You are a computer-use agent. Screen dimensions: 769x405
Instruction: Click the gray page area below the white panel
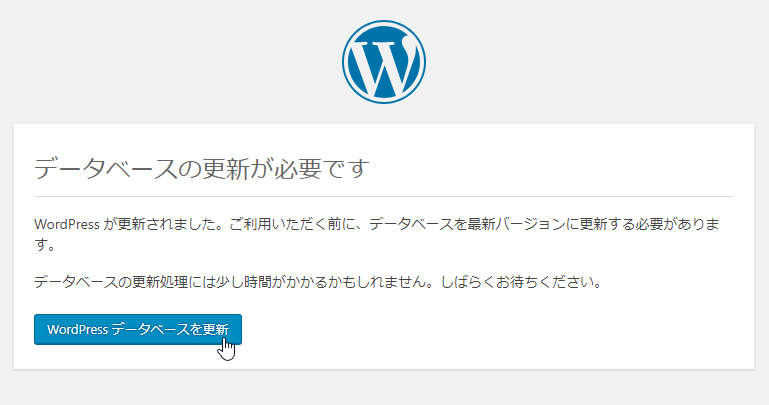tap(384, 388)
